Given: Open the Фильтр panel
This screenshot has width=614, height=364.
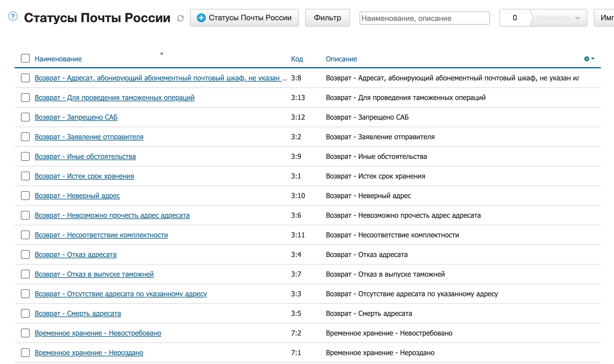Looking at the screenshot, I should [x=327, y=18].
